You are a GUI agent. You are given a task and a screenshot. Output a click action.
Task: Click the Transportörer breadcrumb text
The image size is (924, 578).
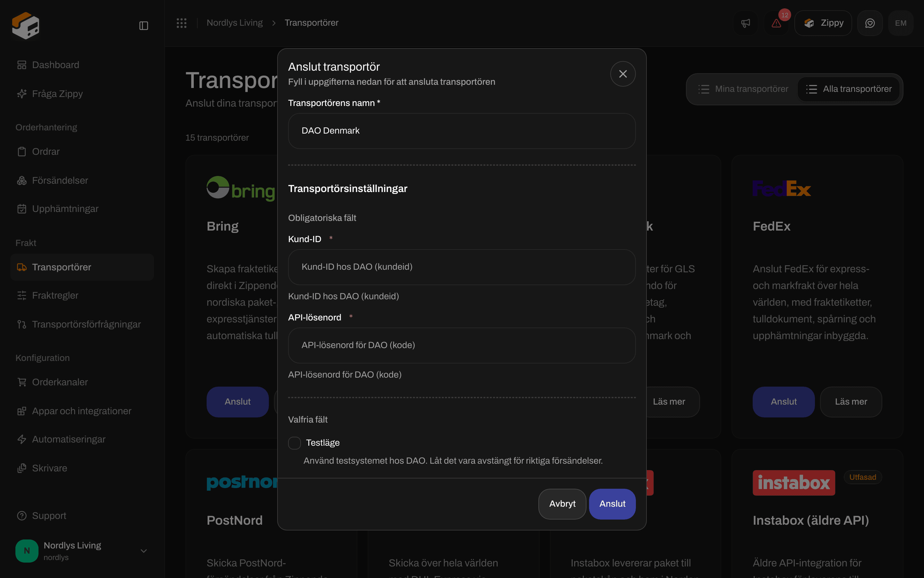tap(311, 23)
